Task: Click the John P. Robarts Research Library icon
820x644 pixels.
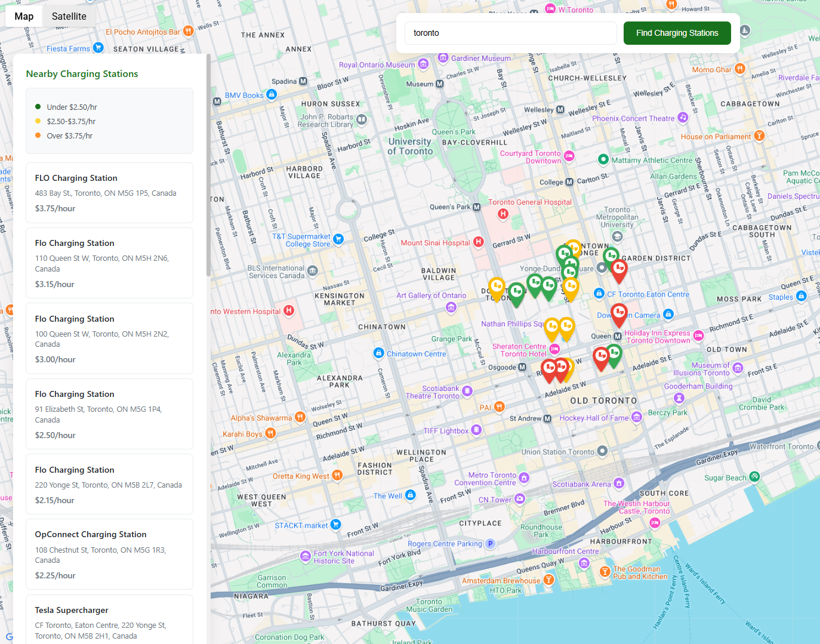Action: [362, 120]
